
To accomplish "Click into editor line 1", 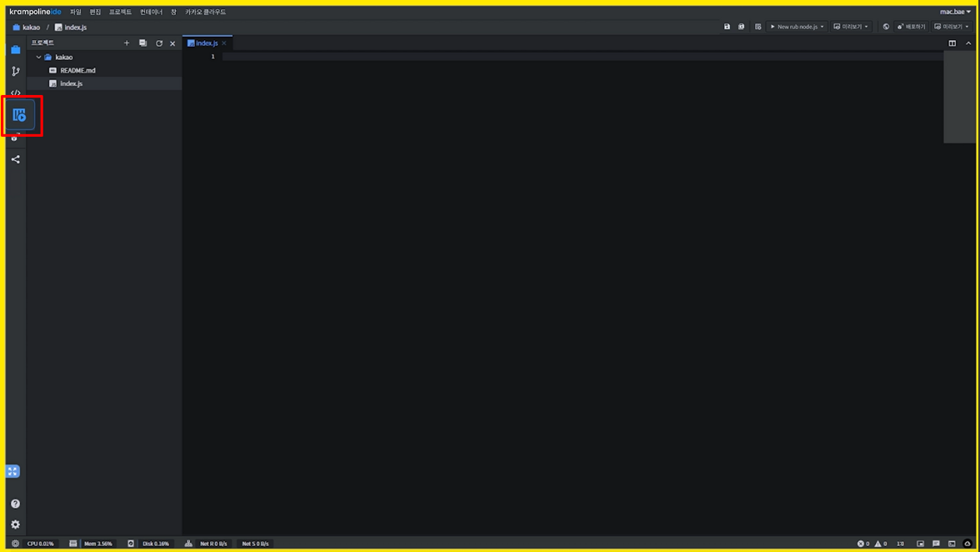I will click(x=582, y=57).
